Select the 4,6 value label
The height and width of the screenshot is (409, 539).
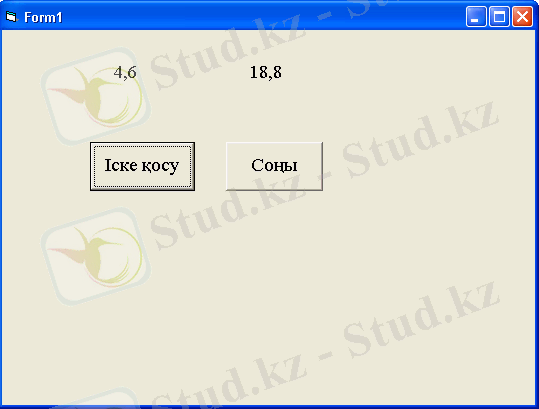pyautogui.click(x=125, y=73)
